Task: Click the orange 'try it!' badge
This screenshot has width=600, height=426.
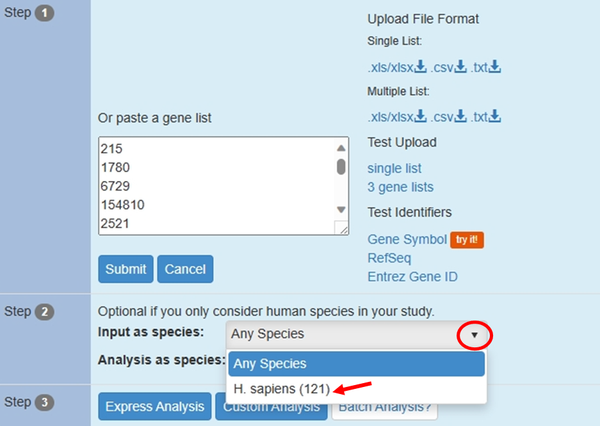Action: tap(468, 240)
